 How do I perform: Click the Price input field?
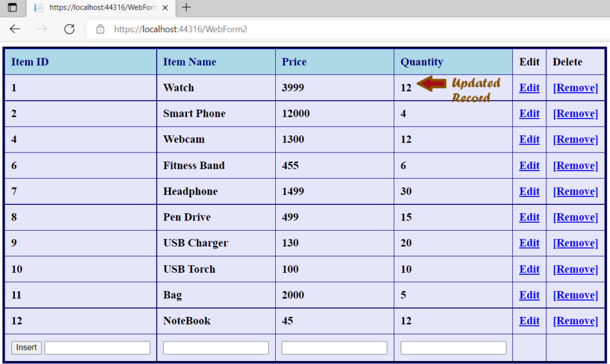point(334,347)
